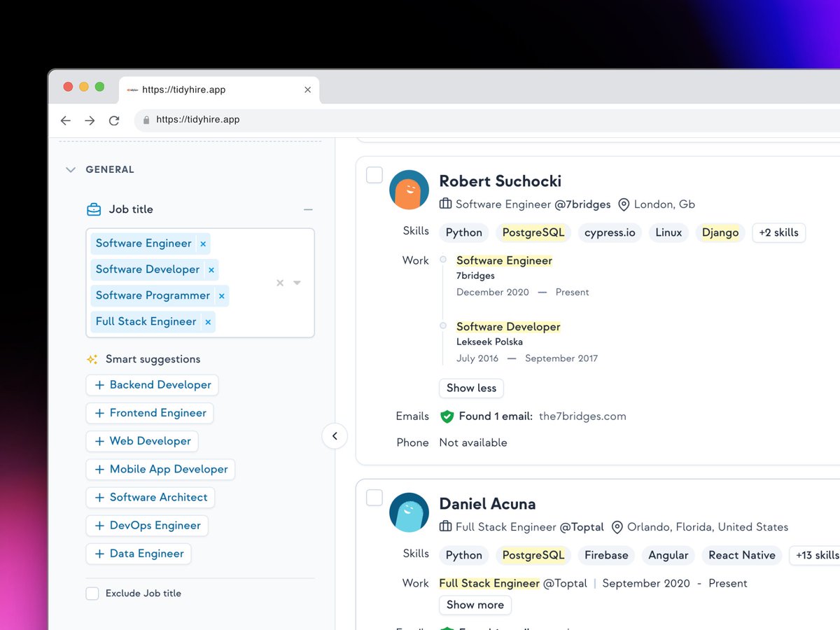Click the briefcase icon beside the Job title filter
Viewport: 840px width, 630px height.
pyautogui.click(x=94, y=209)
